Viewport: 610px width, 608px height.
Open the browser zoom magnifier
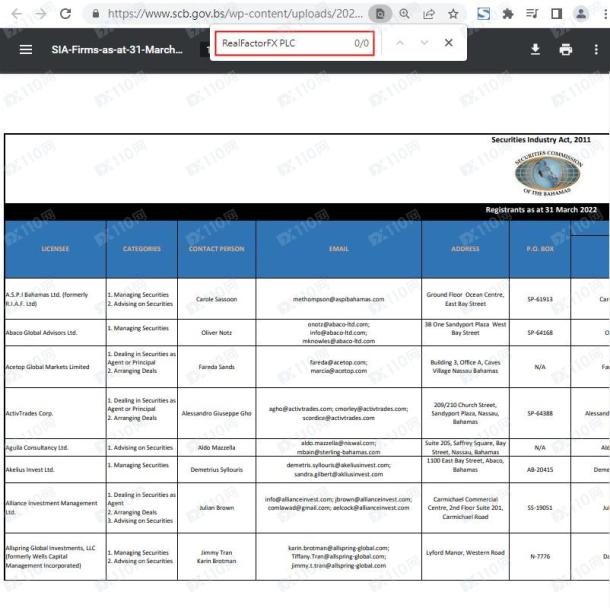point(405,14)
